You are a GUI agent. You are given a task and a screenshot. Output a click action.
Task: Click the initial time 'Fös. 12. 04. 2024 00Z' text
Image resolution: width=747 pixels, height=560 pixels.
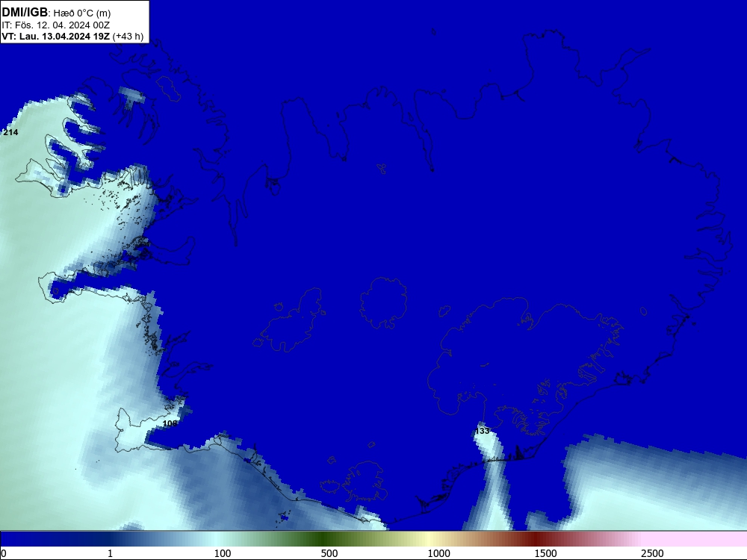click(63, 25)
